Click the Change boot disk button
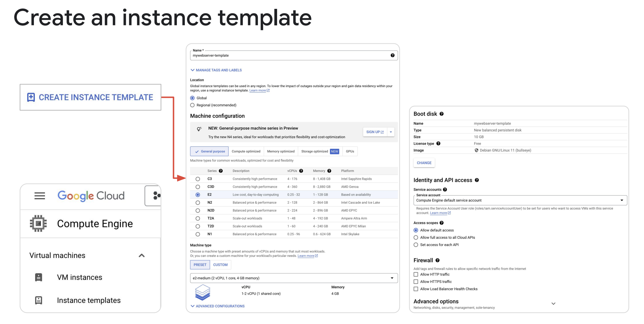Screen dimensions: 644x324 coord(424,163)
